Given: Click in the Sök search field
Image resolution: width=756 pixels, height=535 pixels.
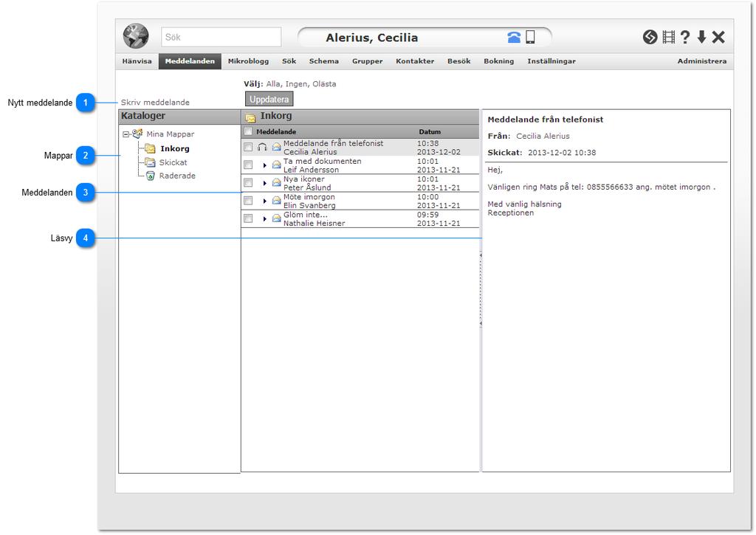Looking at the screenshot, I should pyautogui.click(x=221, y=37).
